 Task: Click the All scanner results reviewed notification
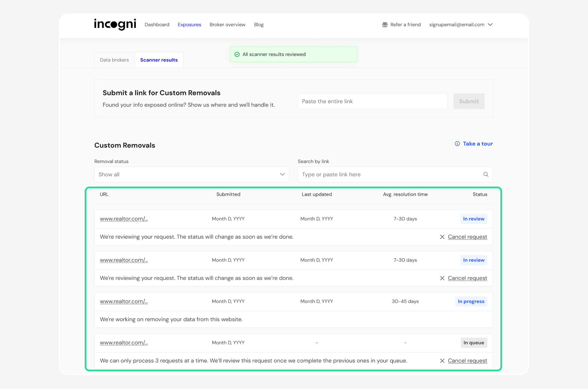(x=293, y=54)
